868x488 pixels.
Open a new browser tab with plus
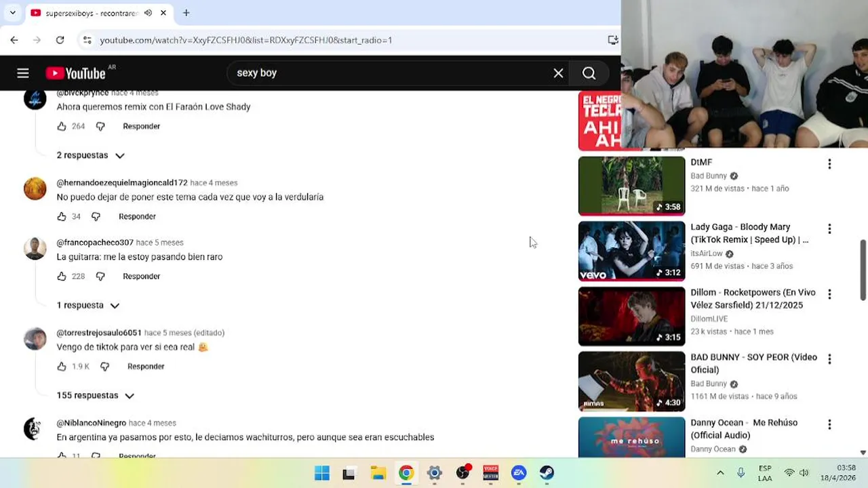tap(186, 13)
